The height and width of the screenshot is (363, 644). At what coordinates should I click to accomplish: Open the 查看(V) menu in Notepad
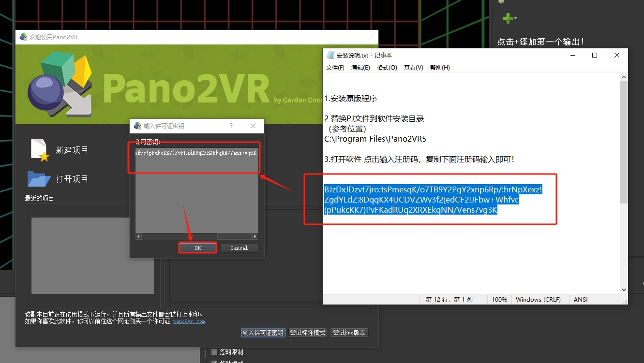coord(414,68)
